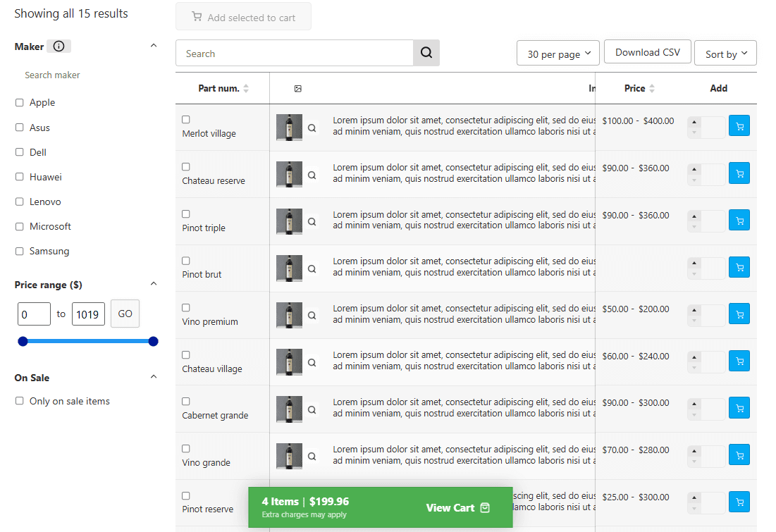
Task: Click the Search maker input field
Action: tap(85, 75)
